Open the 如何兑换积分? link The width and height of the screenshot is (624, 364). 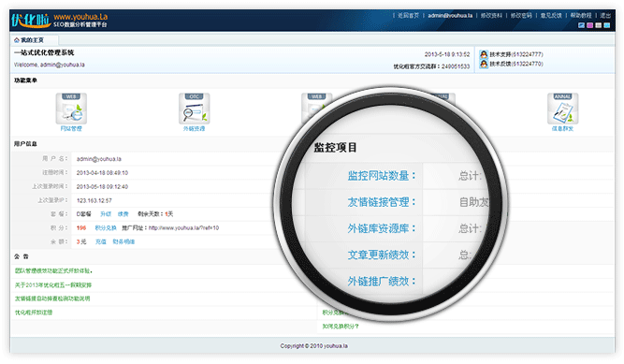[x=341, y=327]
